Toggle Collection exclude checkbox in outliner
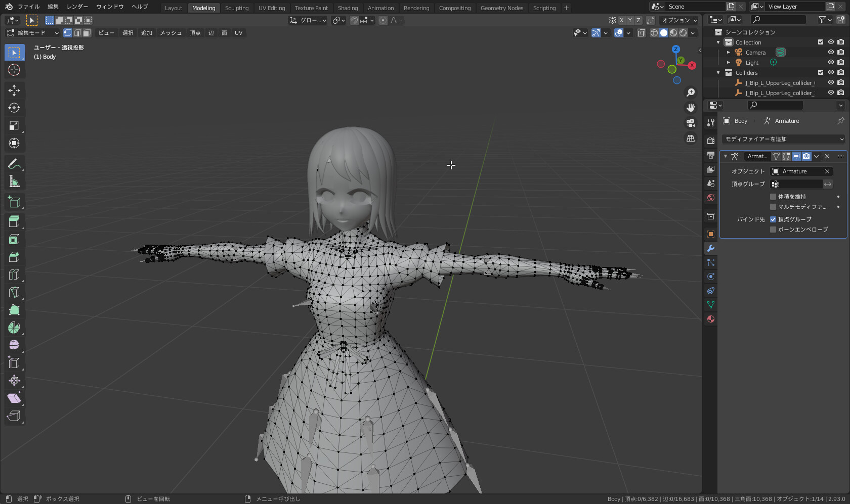 point(821,42)
